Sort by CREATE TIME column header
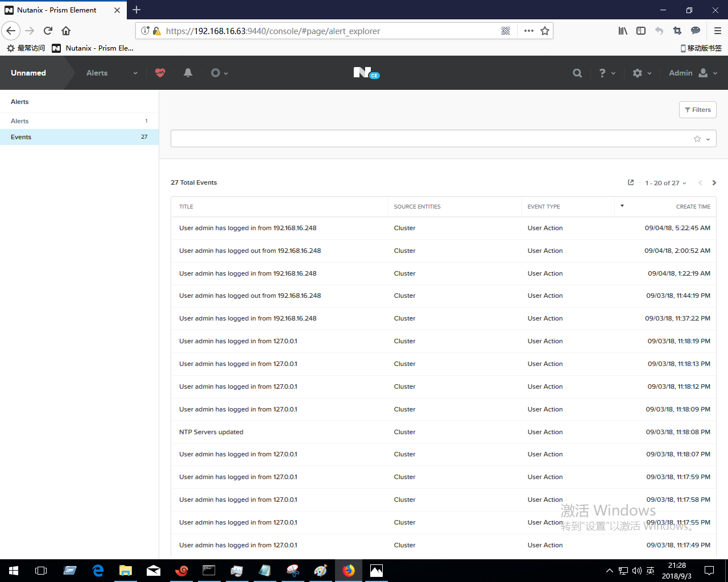Screen dimensions: 728x582 [x=693, y=207]
